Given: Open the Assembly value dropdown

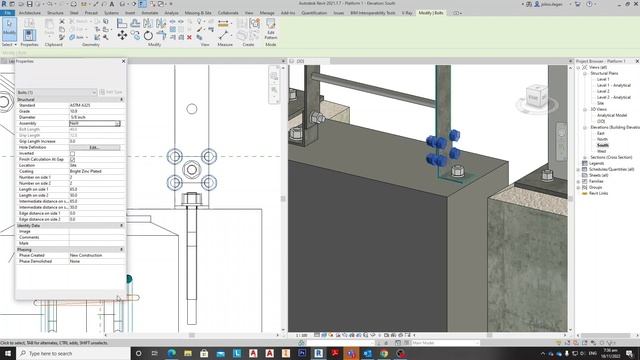Looking at the screenshot, I should tap(118, 123).
